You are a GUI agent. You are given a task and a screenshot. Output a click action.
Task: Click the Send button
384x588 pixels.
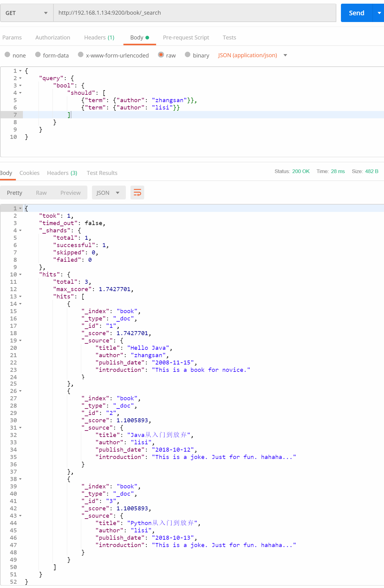point(357,13)
